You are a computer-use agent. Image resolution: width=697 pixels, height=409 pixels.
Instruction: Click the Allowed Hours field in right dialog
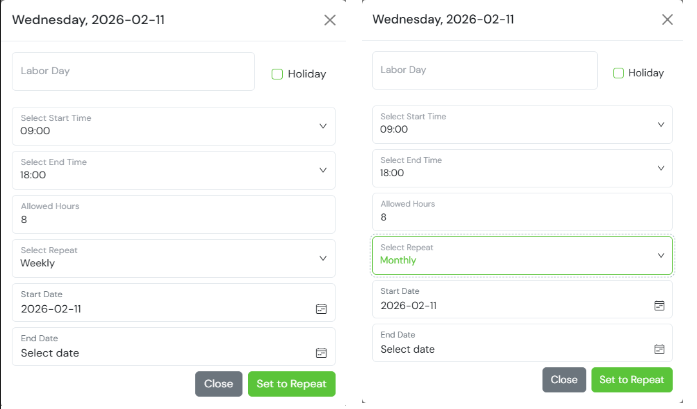coord(522,212)
